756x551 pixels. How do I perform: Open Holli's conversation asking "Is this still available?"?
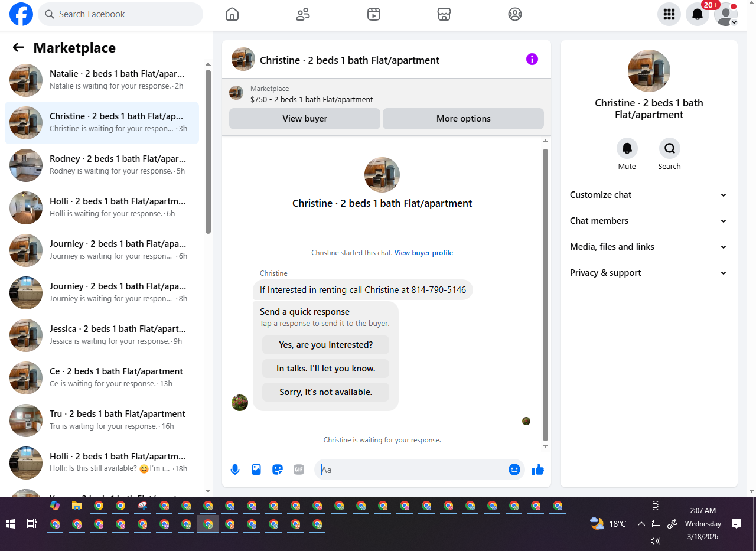tap(102, 463)
